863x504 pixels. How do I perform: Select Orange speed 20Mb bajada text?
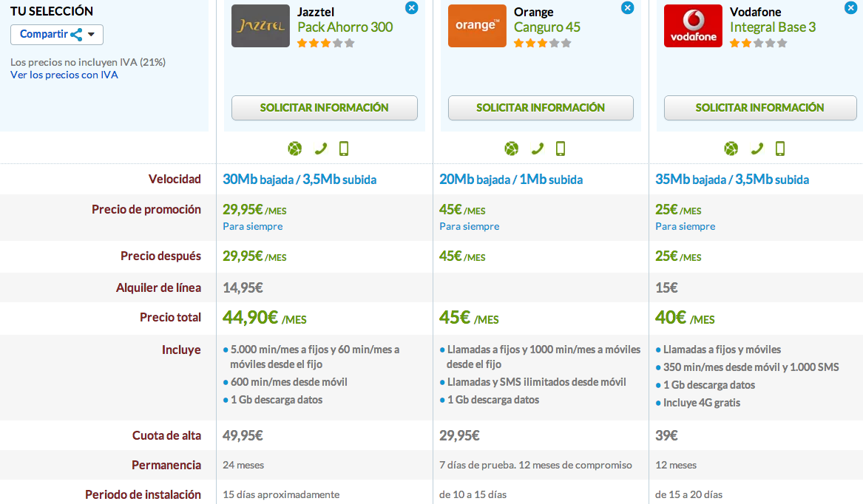(475, 180)
